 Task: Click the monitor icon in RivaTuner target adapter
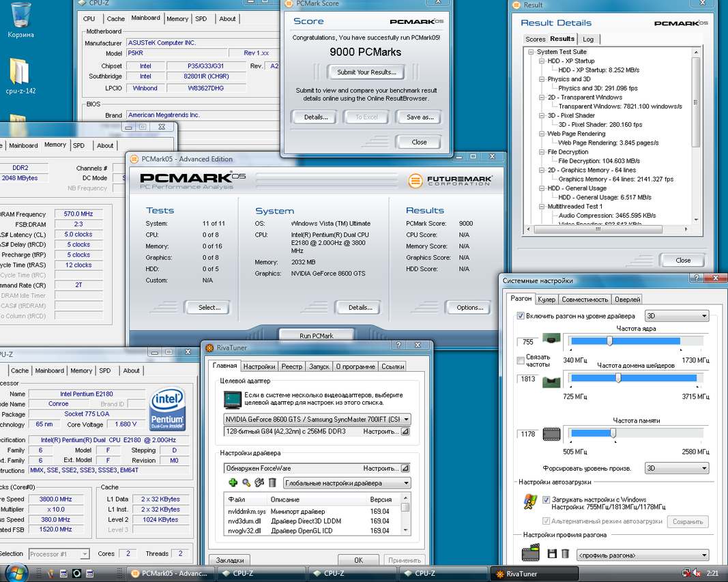point(232,399)
